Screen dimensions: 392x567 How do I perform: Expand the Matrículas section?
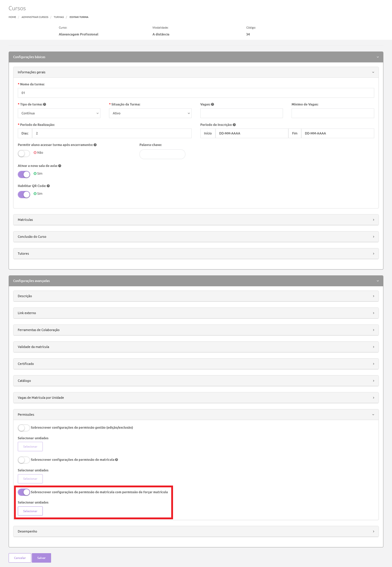tap(196, 220)
